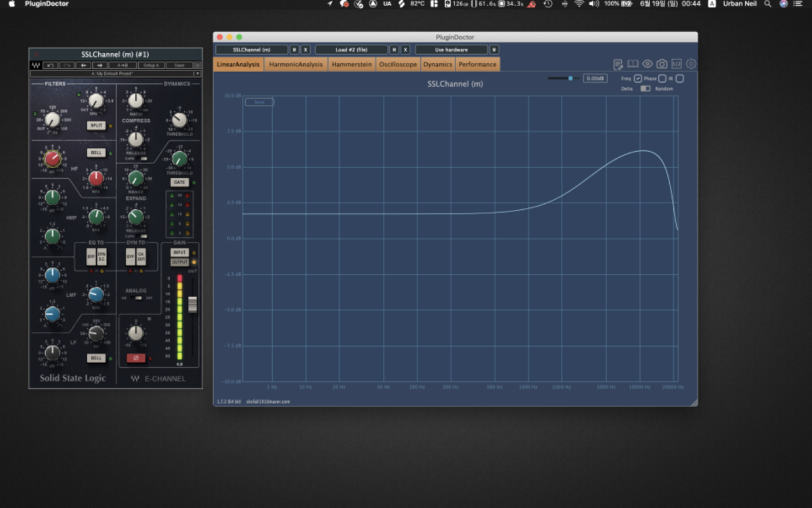Toggle the ANALOG on/off switch

[x=136, y=298]
